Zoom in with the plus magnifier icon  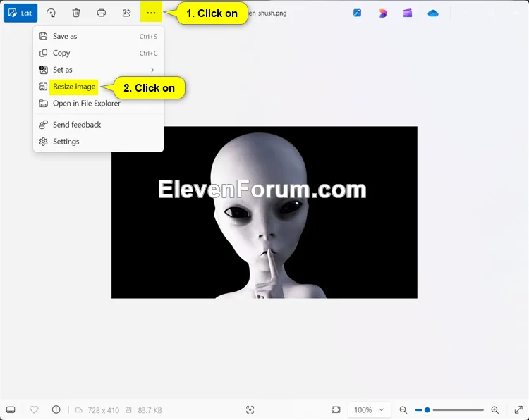pos(495,410)
